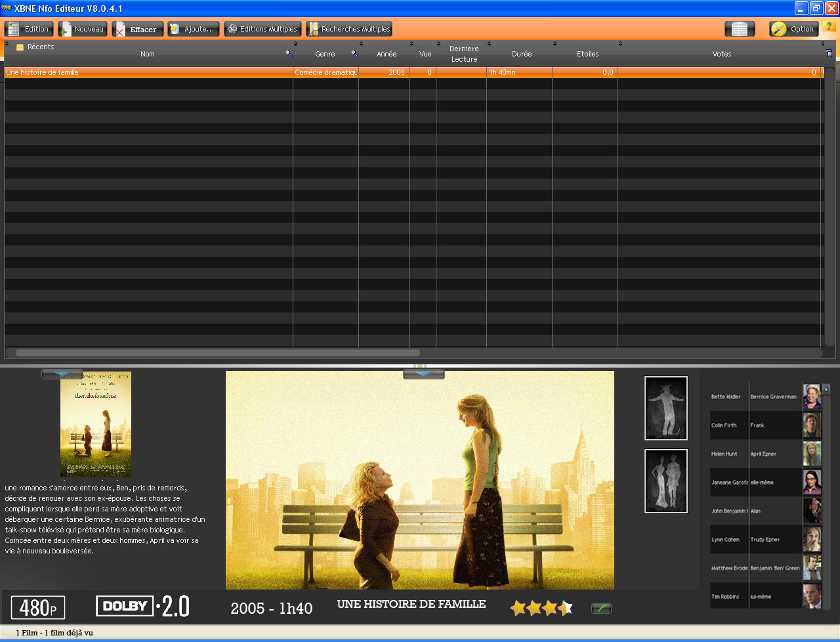Open the yellow help question mark
This screenshot has height=642, width=840.
click(828, 27)
